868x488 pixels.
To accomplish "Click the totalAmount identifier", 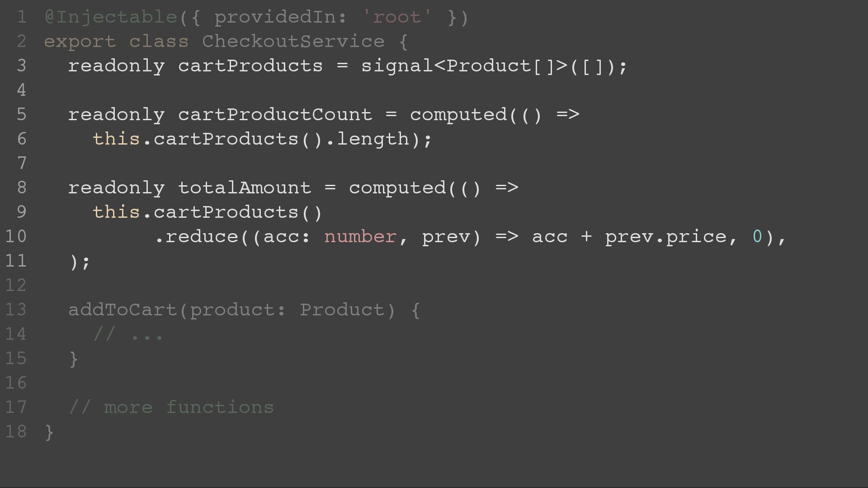I will click(245, 188).
